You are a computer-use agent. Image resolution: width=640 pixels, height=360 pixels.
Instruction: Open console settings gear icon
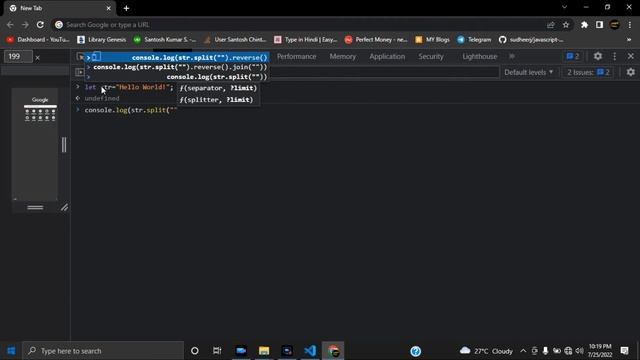click(x=631, y=72)
